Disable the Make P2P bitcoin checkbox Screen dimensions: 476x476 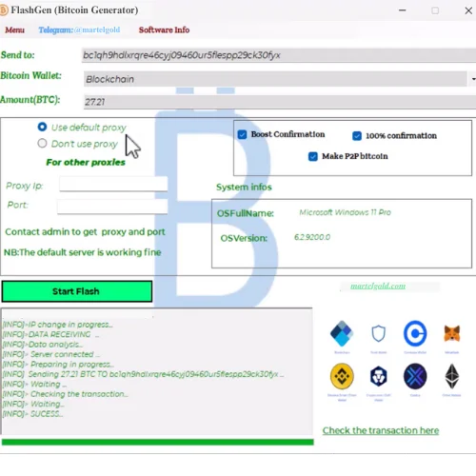313,156
